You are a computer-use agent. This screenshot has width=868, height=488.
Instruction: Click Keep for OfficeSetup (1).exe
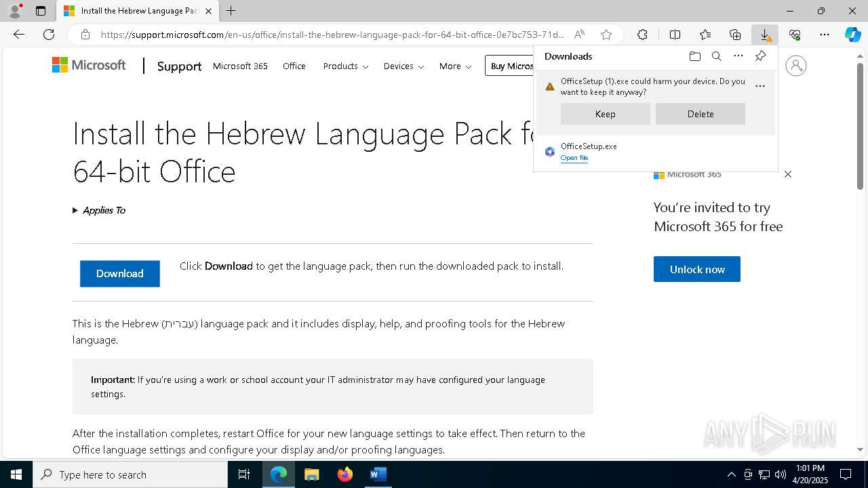point(606,114)
